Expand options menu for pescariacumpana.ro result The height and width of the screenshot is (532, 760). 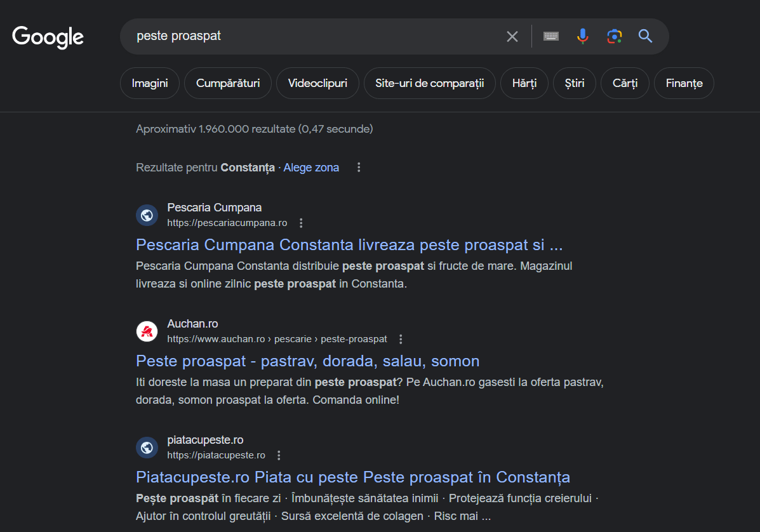(x=301, y=223)
